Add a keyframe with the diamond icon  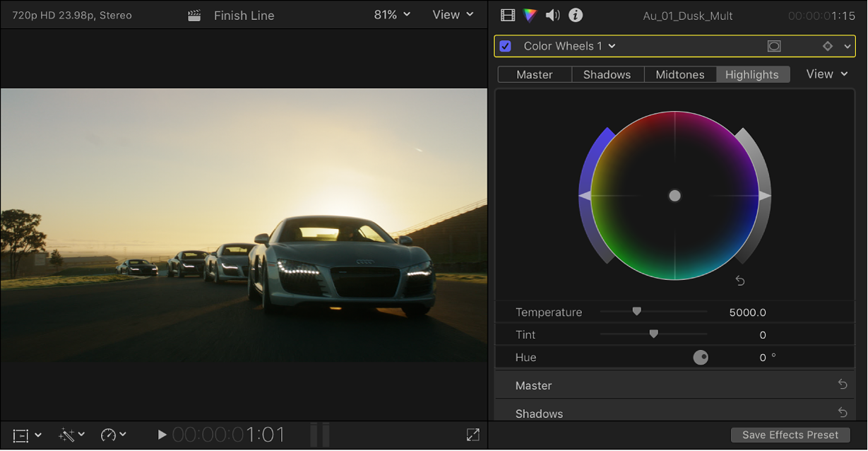tap(827, 45)
